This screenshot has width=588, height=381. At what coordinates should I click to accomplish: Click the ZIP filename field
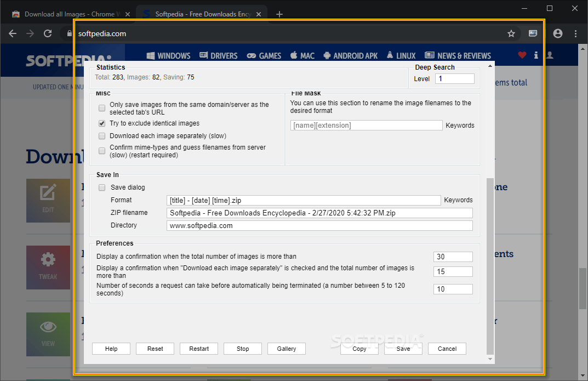point(319,213)
